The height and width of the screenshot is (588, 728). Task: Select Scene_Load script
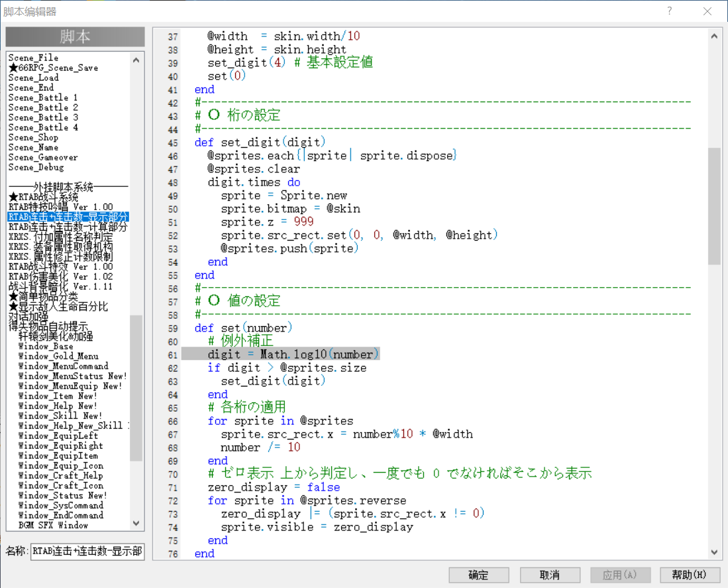(x=33, y=78)
